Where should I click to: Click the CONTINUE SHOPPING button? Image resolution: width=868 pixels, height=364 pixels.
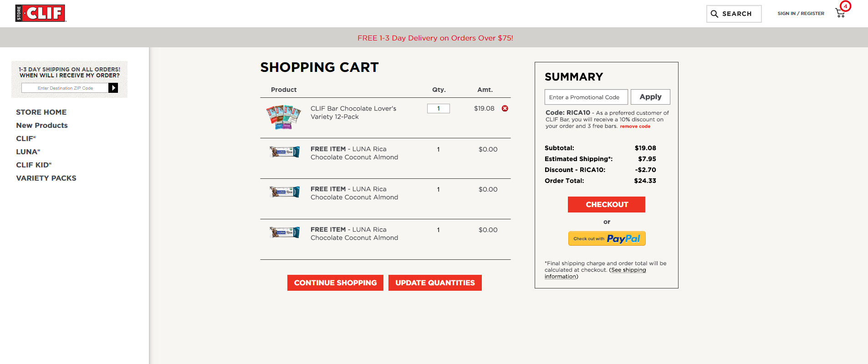[335, 283]
